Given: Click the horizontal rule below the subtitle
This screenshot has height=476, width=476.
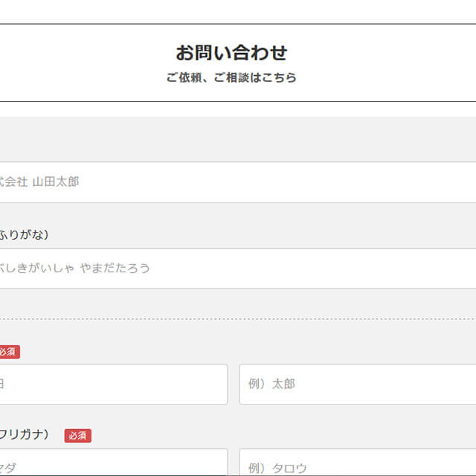Looking at the screenshot, I should [238, 101].
